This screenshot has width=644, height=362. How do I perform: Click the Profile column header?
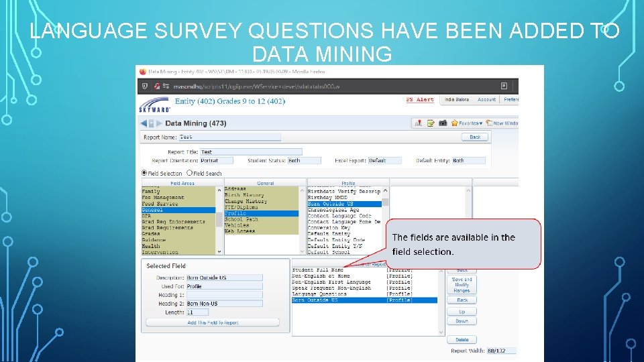(348, 183)
